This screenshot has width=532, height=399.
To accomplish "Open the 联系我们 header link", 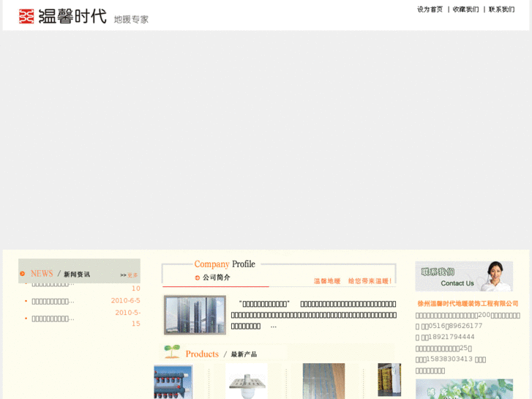I will click(x=501, y=10).
